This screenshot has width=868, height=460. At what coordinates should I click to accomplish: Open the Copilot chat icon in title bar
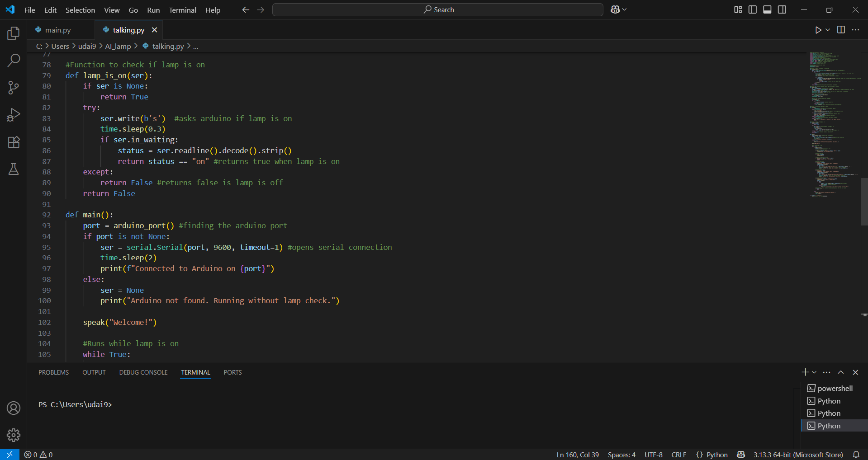click(x=615, y=9)
